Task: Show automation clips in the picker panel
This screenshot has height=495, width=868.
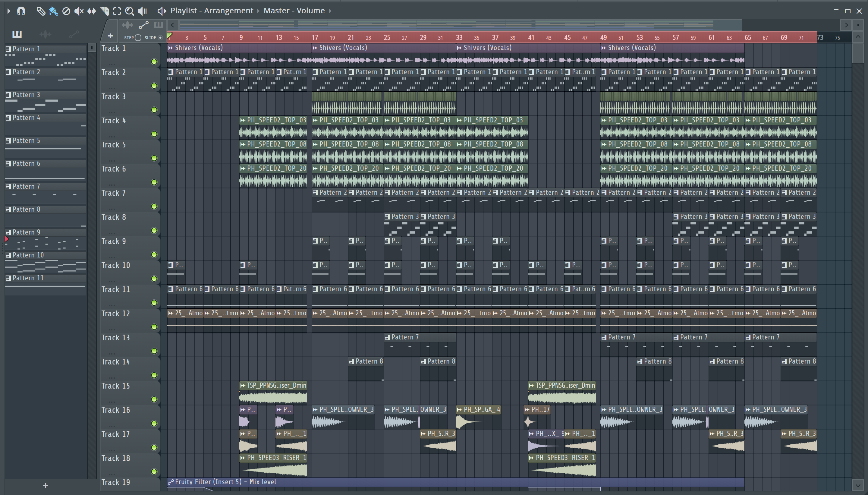Action: pyautogui.click(x=74, y=34)
